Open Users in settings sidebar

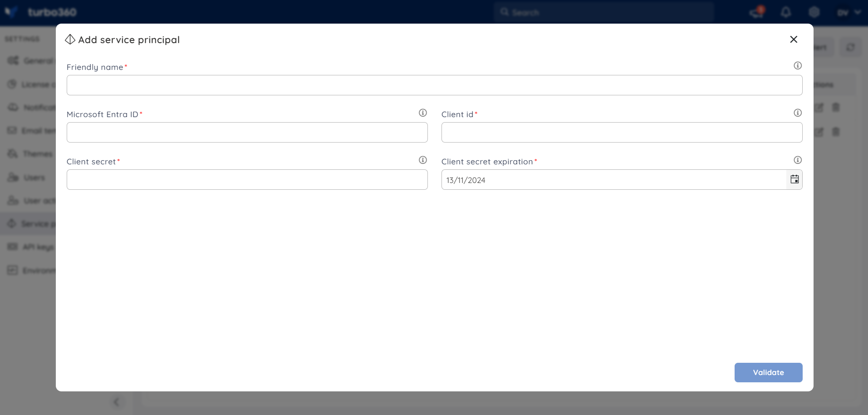pos(28,178)
